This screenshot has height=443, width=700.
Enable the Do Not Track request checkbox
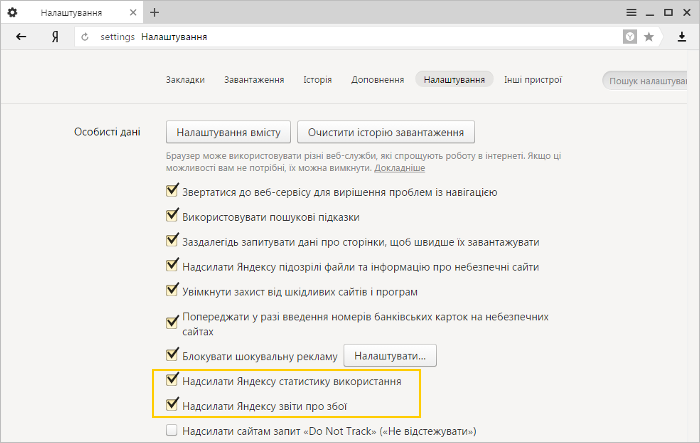(172, 430)
